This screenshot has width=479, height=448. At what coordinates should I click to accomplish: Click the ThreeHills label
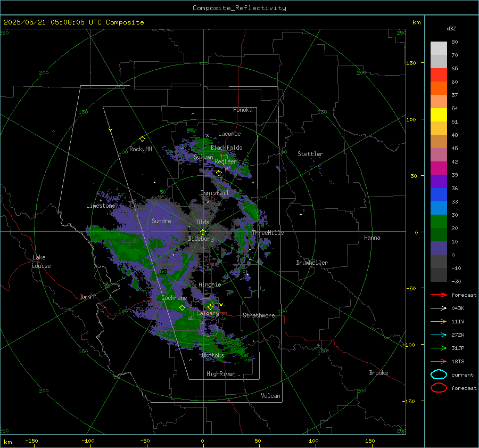(x=268, y=233)
